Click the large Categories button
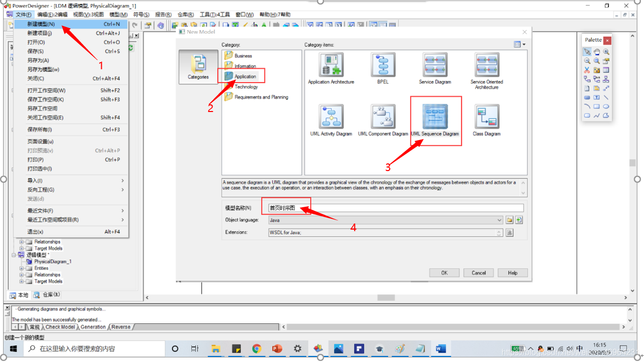Screen dimensions: 644x362 point(198,67)
